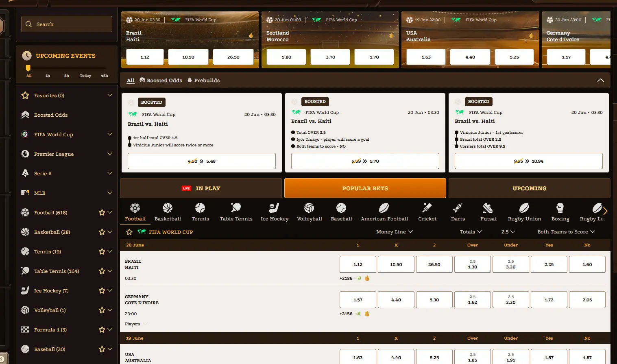Select the Basketball sport icon

pyautogui.click(x=168, y=208)
